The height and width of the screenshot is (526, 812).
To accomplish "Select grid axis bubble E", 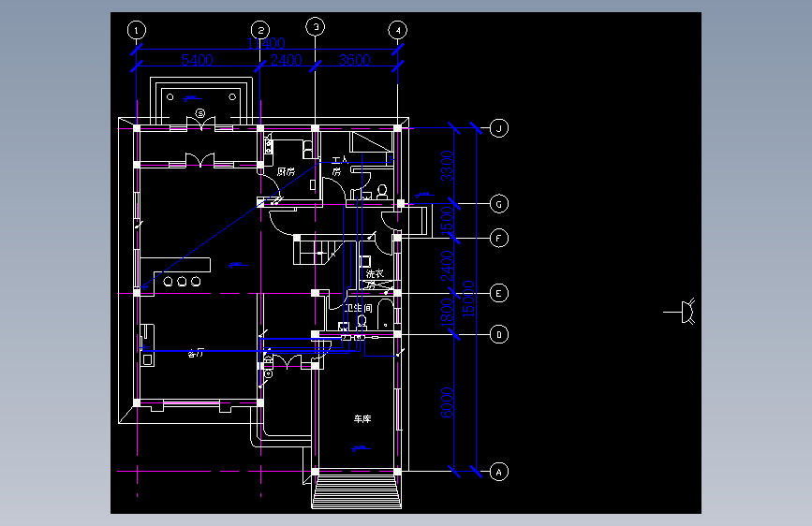I will pos(499,294).
